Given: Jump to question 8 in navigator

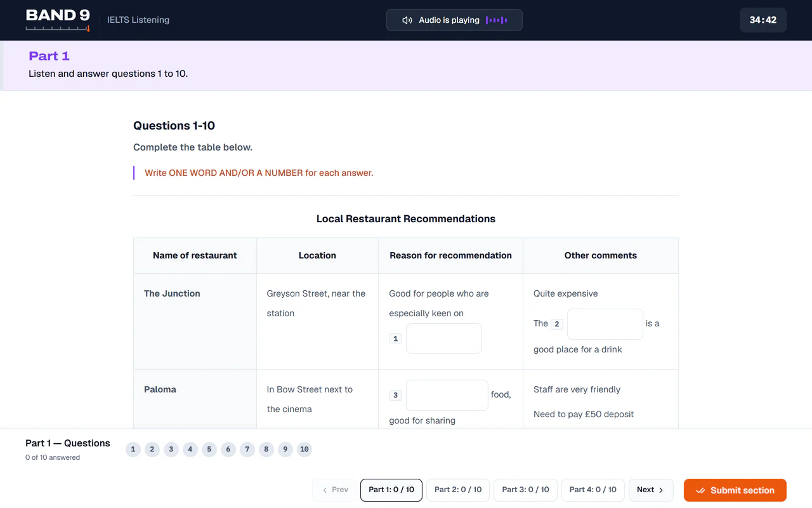Looking at the screenshot, I should click(x=266, y=450).
